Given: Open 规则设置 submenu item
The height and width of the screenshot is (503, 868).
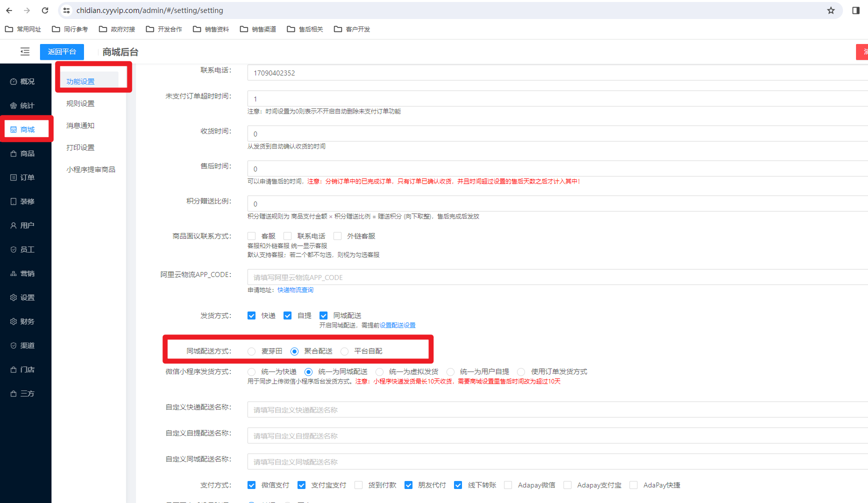Looking at the screenshot, I should [80, 103].
